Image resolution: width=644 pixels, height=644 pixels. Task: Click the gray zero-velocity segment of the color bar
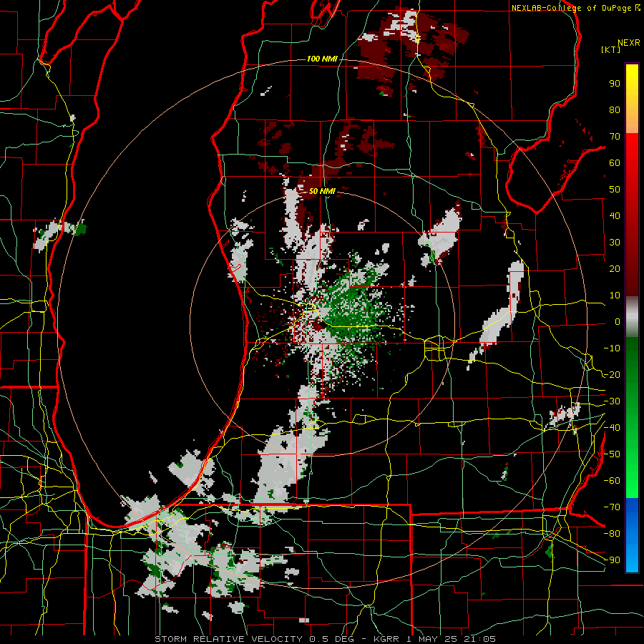pos(632,317)
